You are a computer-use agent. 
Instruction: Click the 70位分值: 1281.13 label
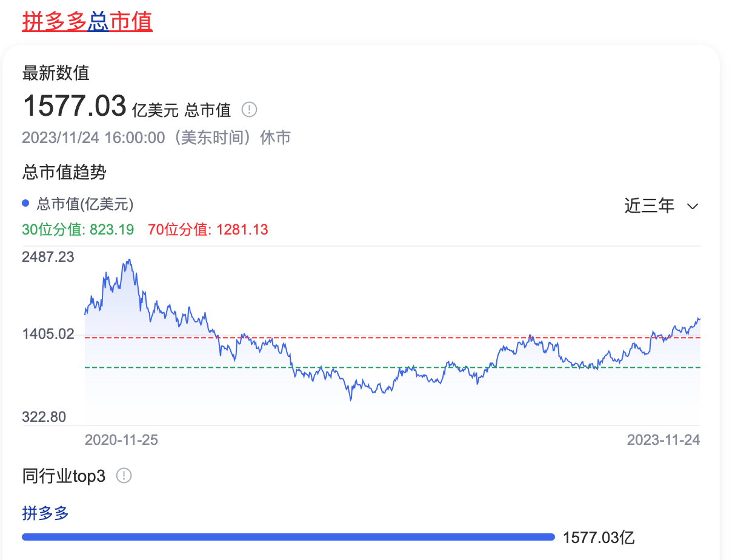[x=208, y=230]
